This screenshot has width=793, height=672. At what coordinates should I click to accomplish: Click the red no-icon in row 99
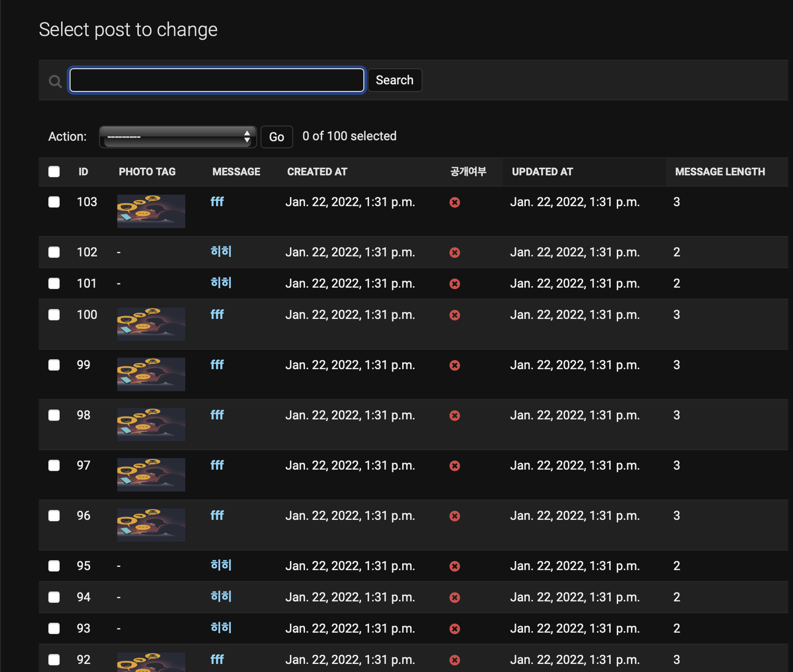(x=455, y=365)
